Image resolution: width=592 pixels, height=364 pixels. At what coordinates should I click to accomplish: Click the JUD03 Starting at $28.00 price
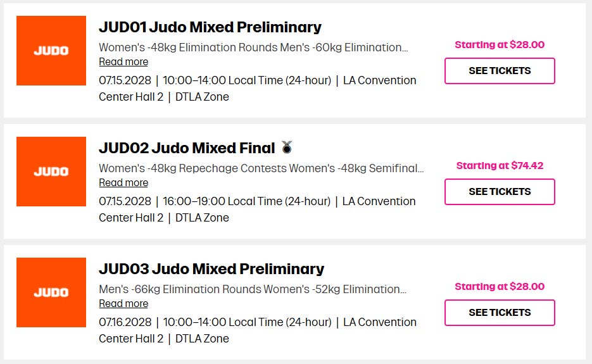(x=500, y=287)
